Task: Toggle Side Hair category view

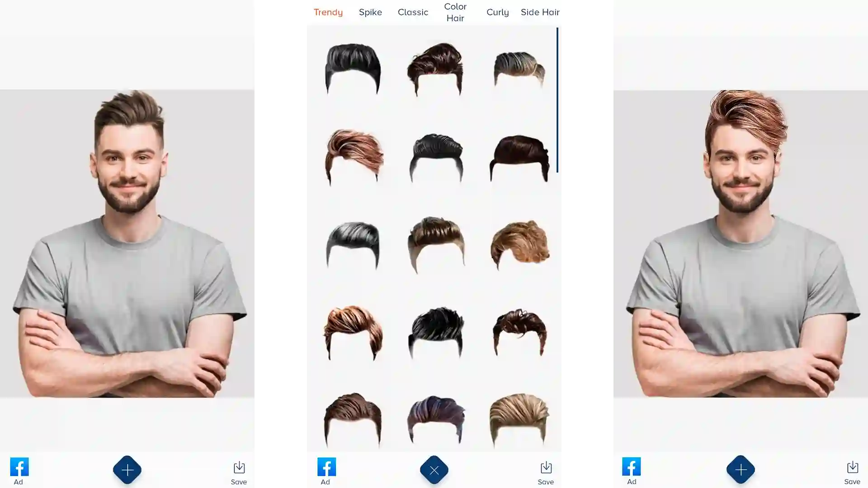Action: 540,12
